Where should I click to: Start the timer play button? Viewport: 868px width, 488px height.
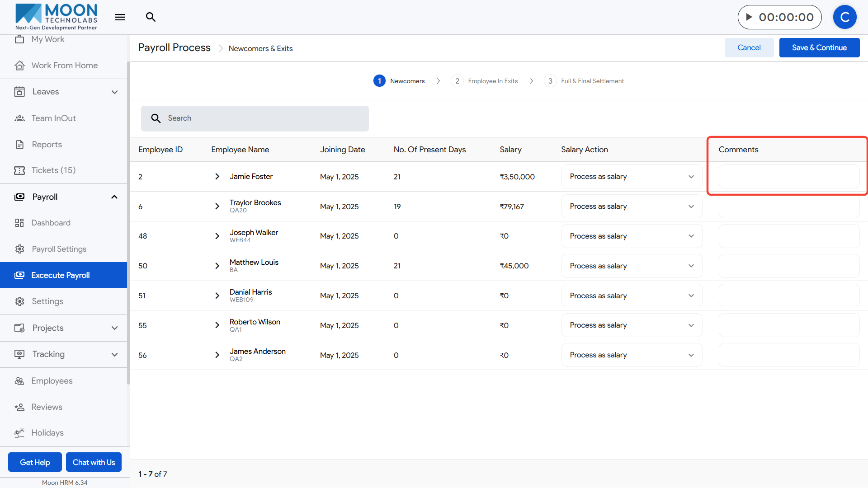pyautogui.click(x=749, y=17)
